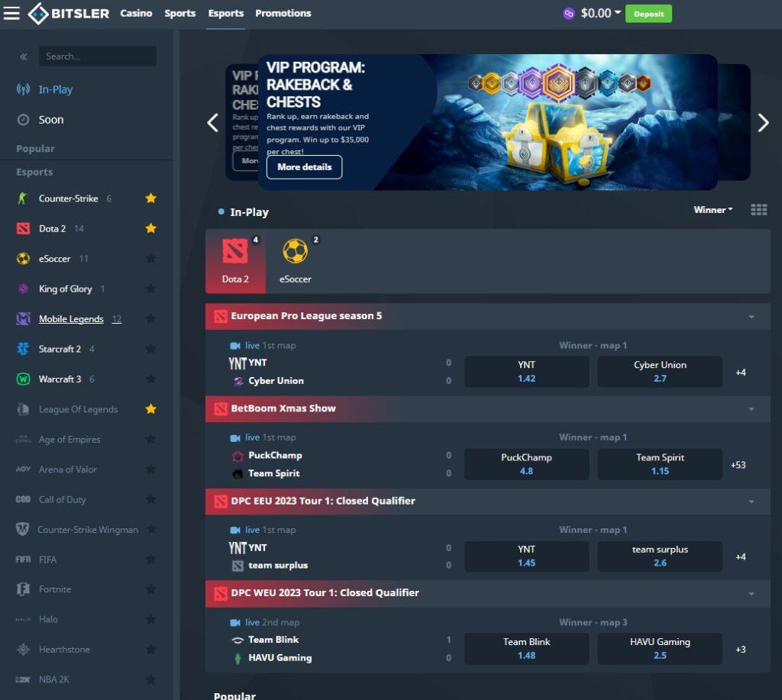
Task: Click the Starcraft 2 icon
Action: pos(23,349)
